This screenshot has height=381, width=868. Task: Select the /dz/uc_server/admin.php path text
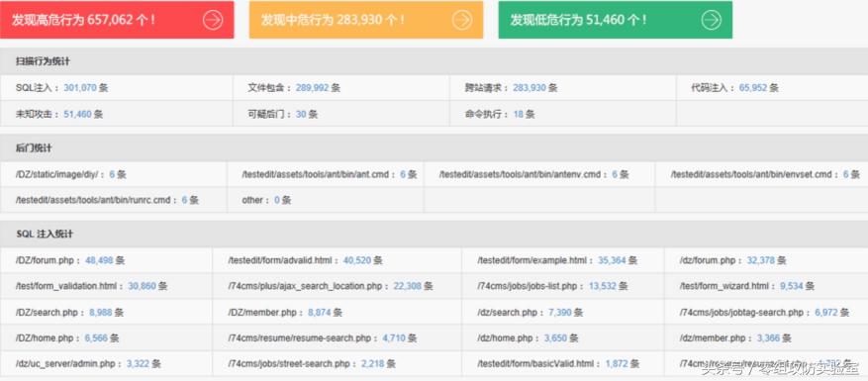(65, 364)
